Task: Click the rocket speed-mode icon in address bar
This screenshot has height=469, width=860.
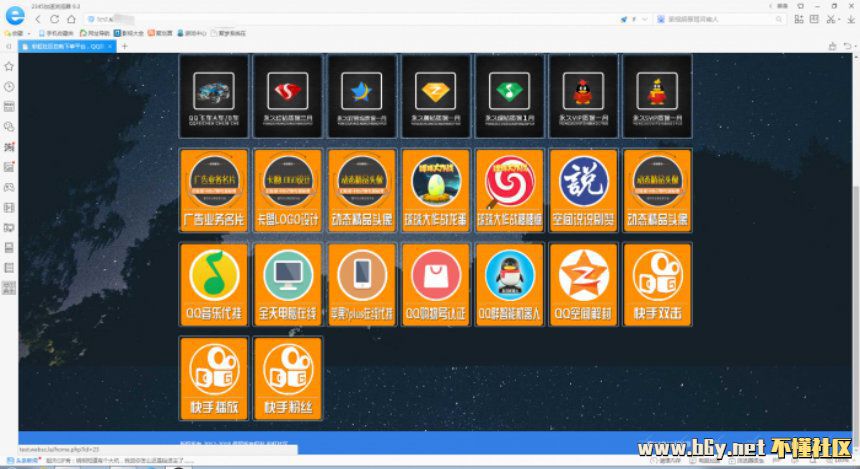Action: pyautogui.click(x=624, y=19)
